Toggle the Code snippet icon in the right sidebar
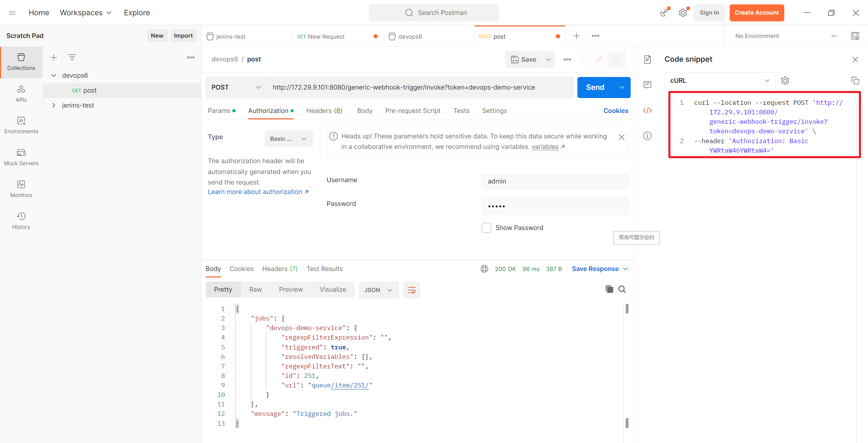868x443 pixels. [x=647, y=111]
